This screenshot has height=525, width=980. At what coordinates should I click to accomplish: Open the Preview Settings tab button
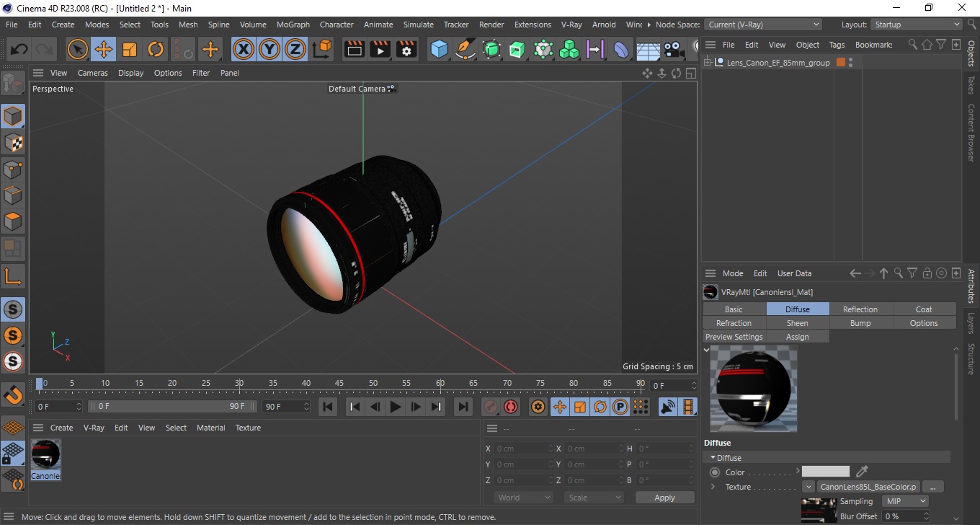[734, 337]
